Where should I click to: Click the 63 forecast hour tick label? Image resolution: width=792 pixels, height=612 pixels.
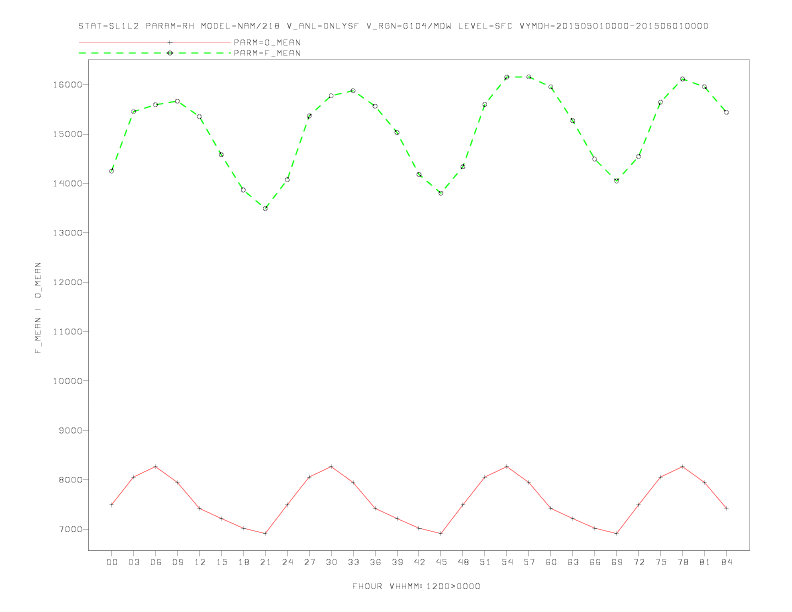(x=573, y=562)
